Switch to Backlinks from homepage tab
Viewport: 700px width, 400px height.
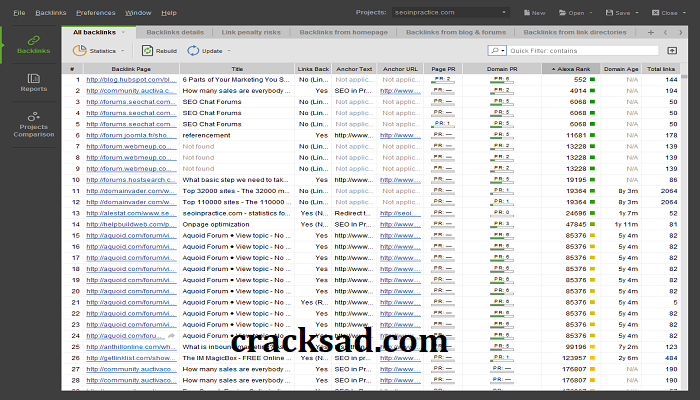click(343, 32)
